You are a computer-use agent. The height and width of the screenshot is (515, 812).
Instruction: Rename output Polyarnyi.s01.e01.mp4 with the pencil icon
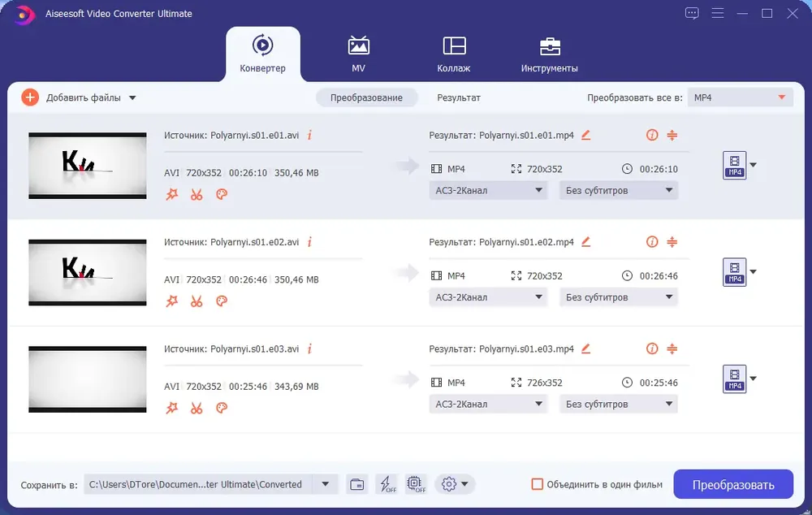(x=586, y=135)
